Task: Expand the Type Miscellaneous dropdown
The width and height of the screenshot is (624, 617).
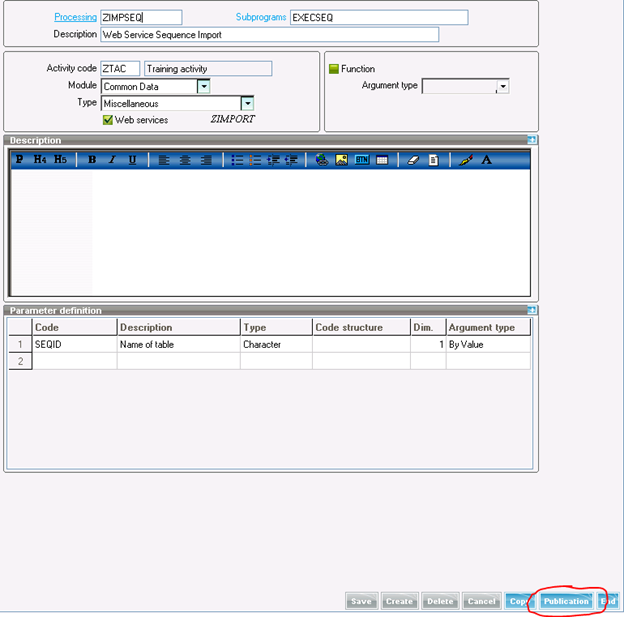Action: click(x=247, y=103)
